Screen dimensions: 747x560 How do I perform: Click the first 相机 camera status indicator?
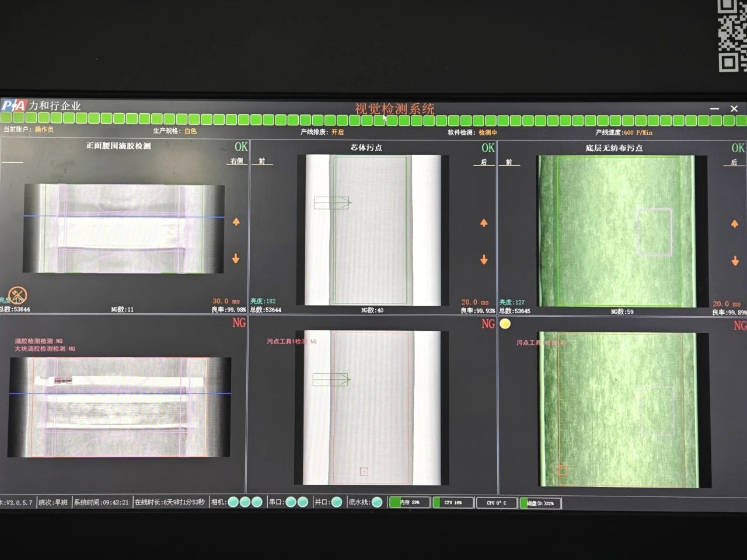tap(233, 502)
